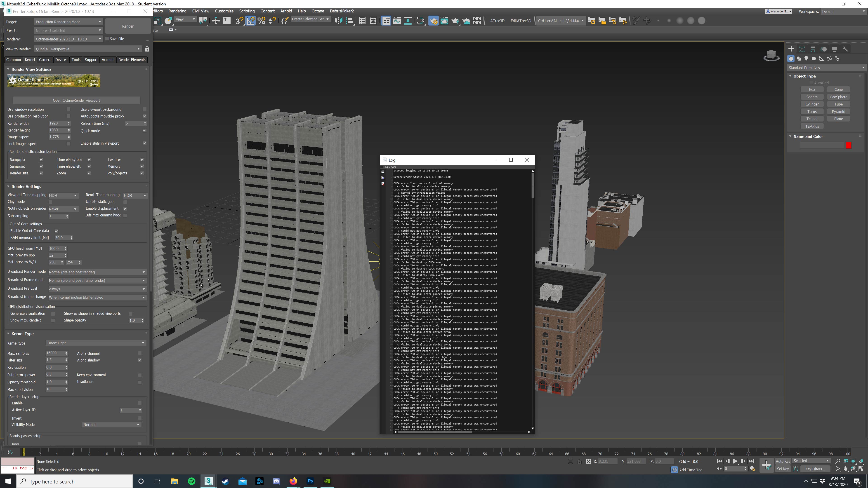Switch to the Camera tab

(45, 60)
